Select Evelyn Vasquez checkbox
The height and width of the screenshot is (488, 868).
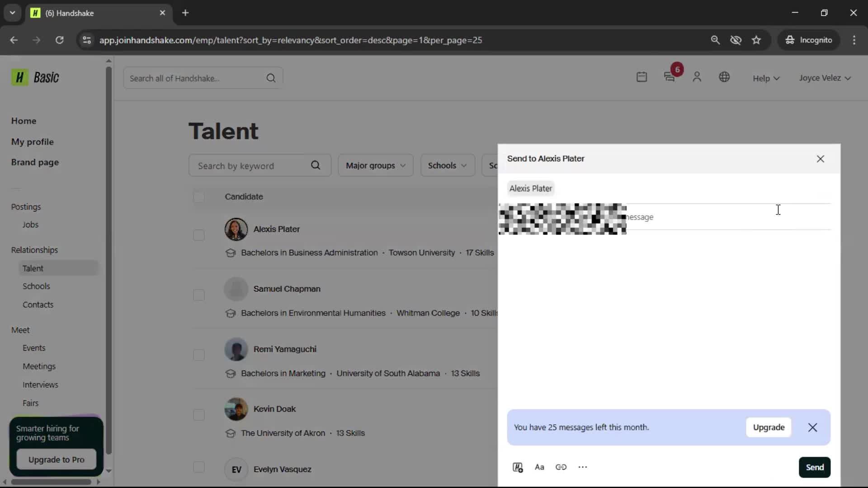coord(198,467)
